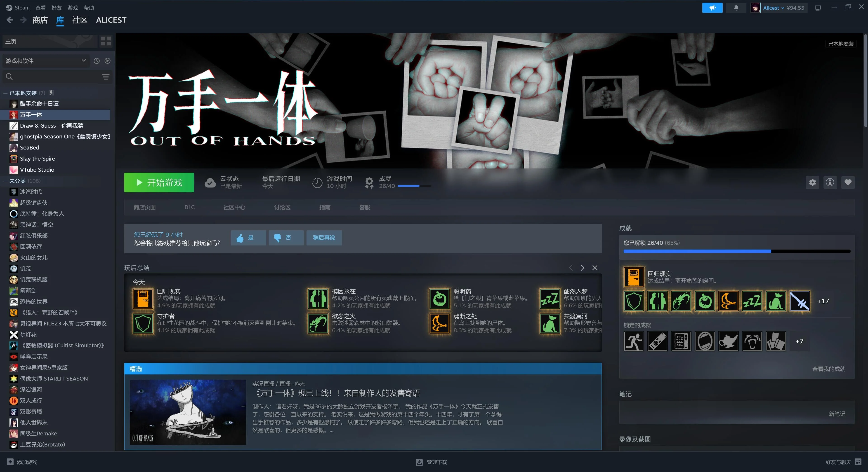Open the 指南 tab
Image resolution: width=868 pixels, height=472 pixels.
point(325,207)
